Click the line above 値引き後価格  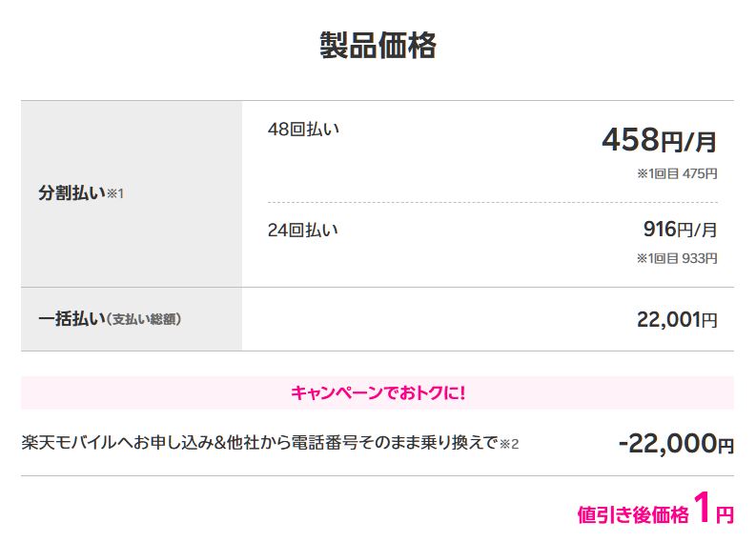(x=378, y=475)
